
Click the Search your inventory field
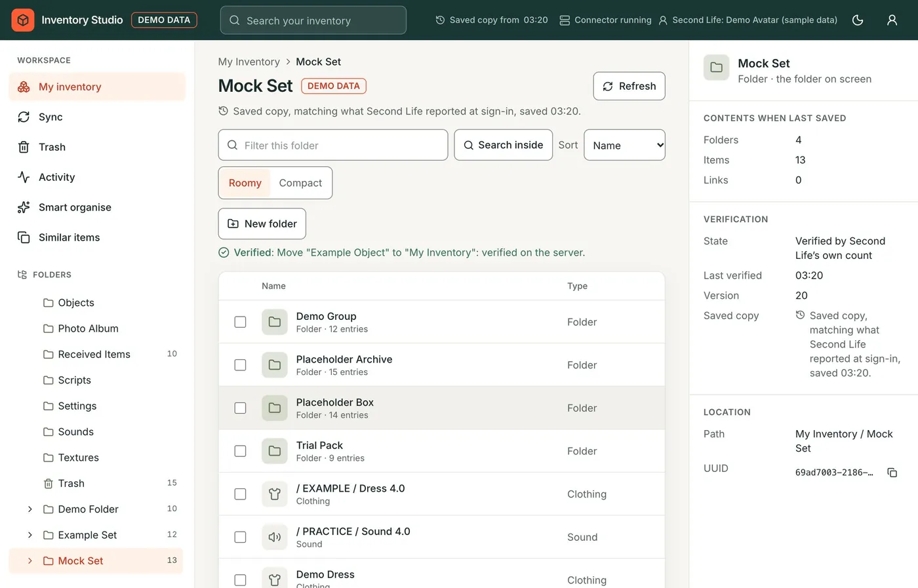point(313,20)
